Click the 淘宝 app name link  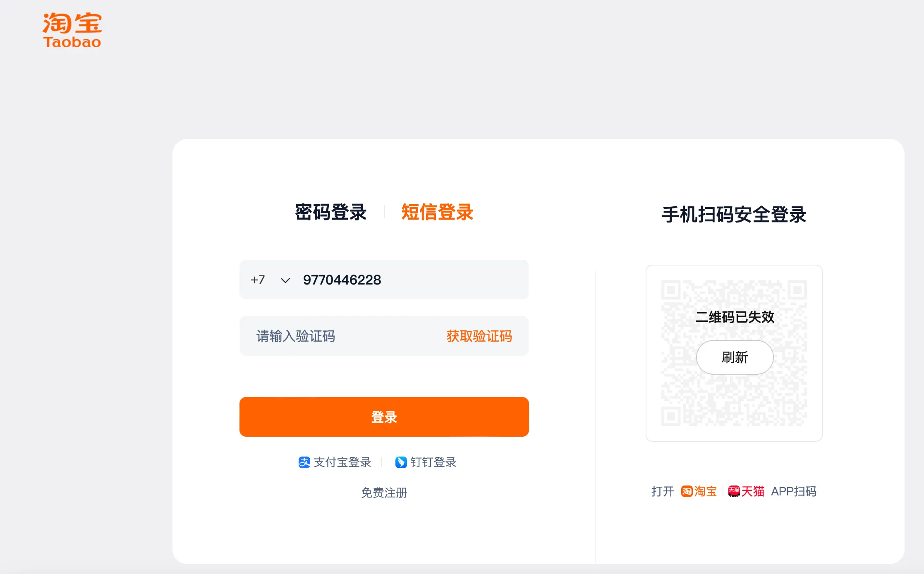[x=706, y=491]
